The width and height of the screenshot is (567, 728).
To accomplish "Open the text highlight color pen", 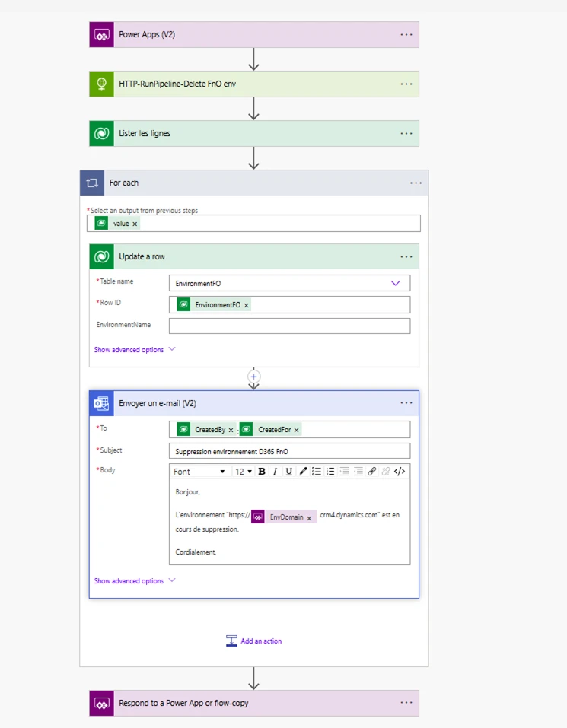I will pos(303,472).
